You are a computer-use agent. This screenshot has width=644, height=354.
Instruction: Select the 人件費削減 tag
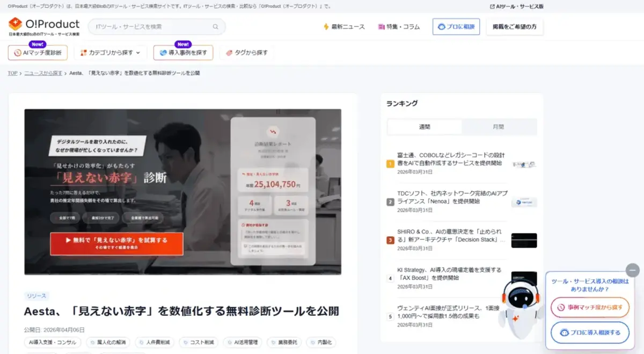155,342
